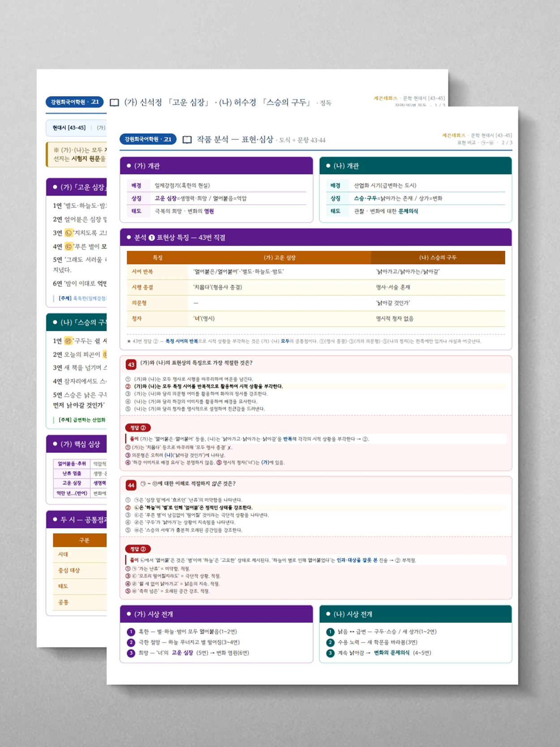Select the '(가) 시상 전개' section header

click(216, 614)
